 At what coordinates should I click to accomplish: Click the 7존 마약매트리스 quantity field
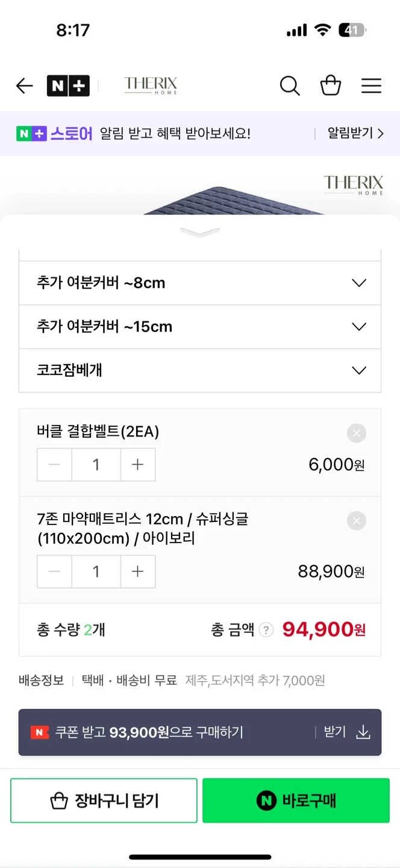tap(96, 571)
